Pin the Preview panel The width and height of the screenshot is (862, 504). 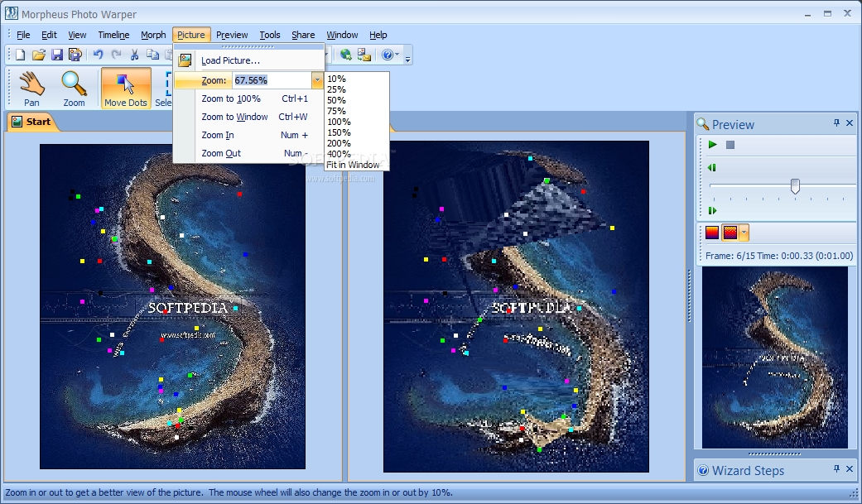click(x=836, y=123)
